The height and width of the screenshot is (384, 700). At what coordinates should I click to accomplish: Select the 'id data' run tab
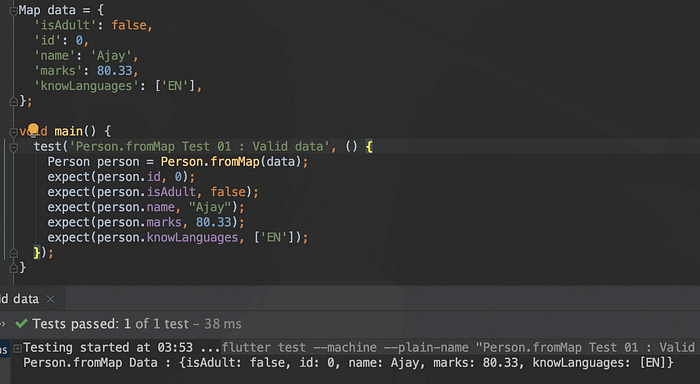click(x=20, y=299)
